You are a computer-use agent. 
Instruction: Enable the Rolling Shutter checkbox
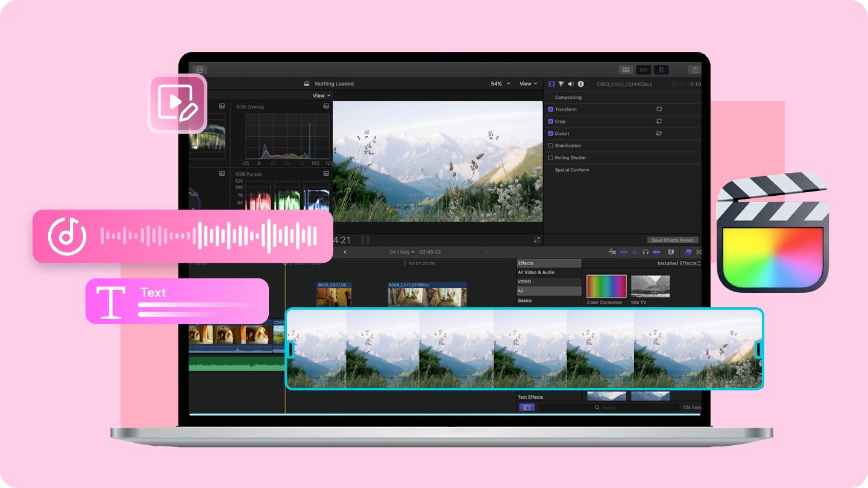point(551,157)
